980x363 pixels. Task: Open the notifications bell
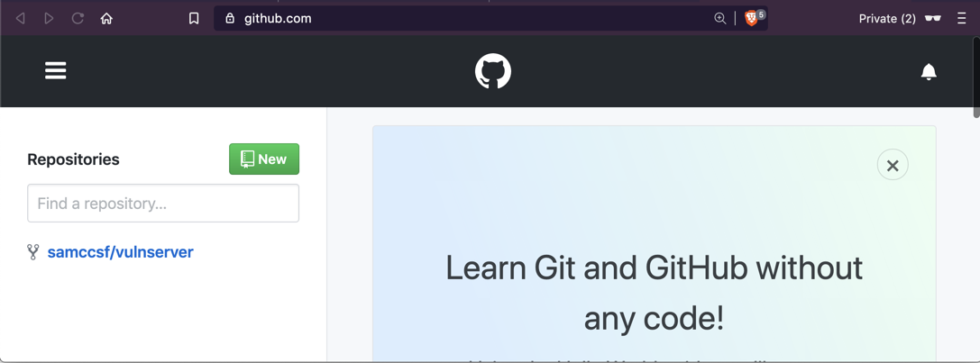[929, 71]
